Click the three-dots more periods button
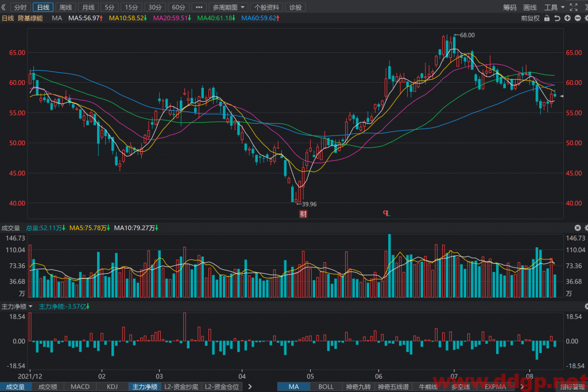The height and width of the screenshot is (392, 588). click(199, 7)
